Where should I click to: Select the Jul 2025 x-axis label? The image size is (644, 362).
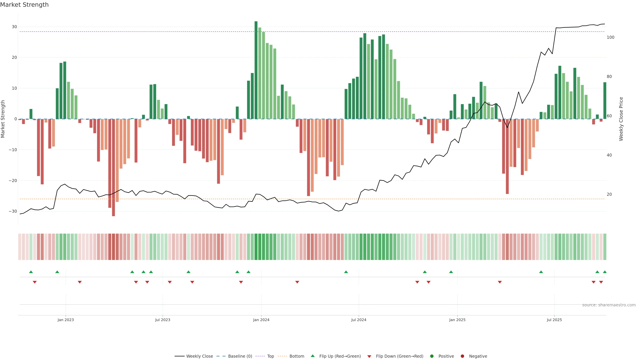(554, 320)
